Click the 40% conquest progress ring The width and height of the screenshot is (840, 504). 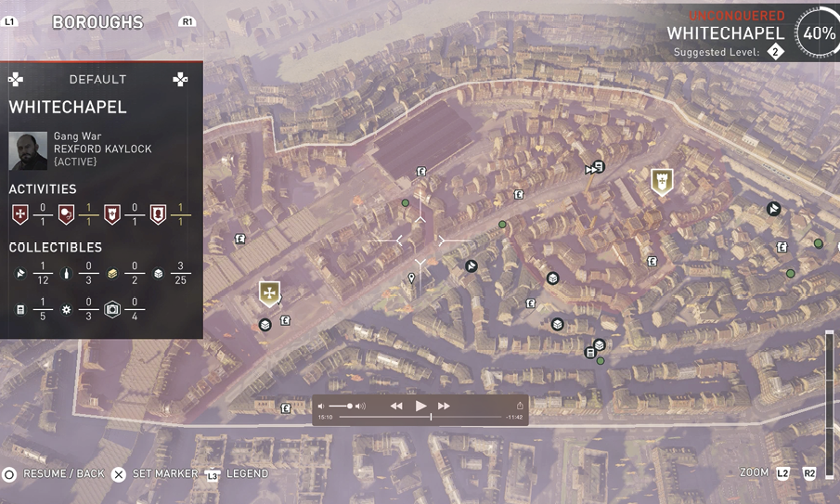pyautogui.click(x=818, y=33)
